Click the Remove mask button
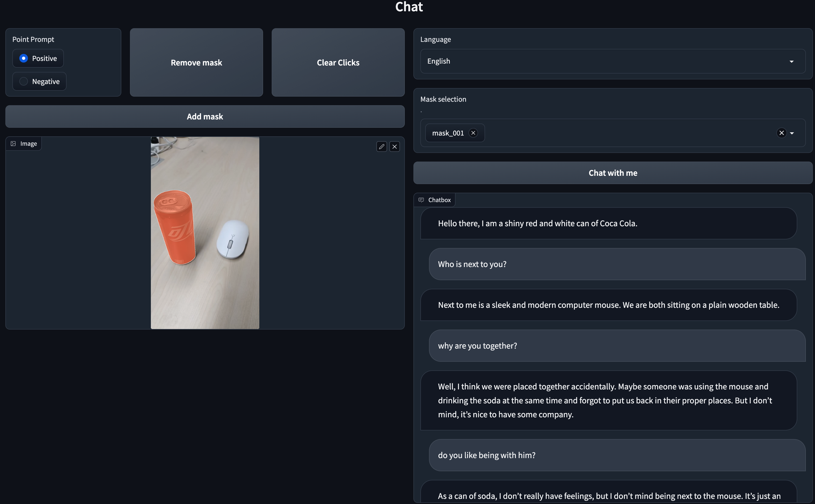 [x=196, y=63]
